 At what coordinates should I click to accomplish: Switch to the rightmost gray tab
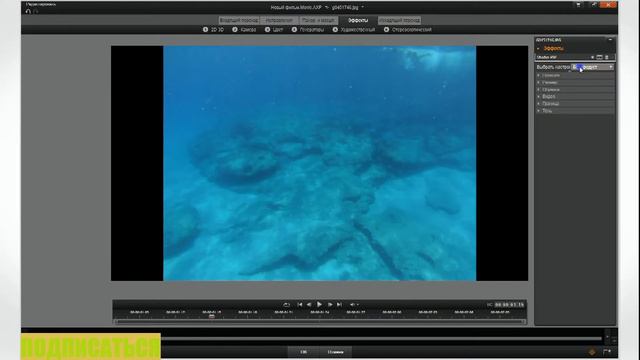pos(399,20)
